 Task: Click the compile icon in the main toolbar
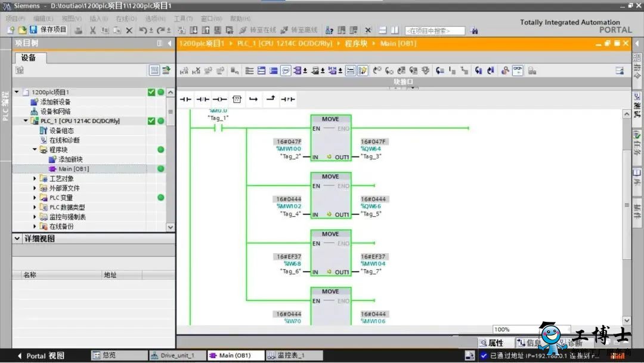(181, 30)
